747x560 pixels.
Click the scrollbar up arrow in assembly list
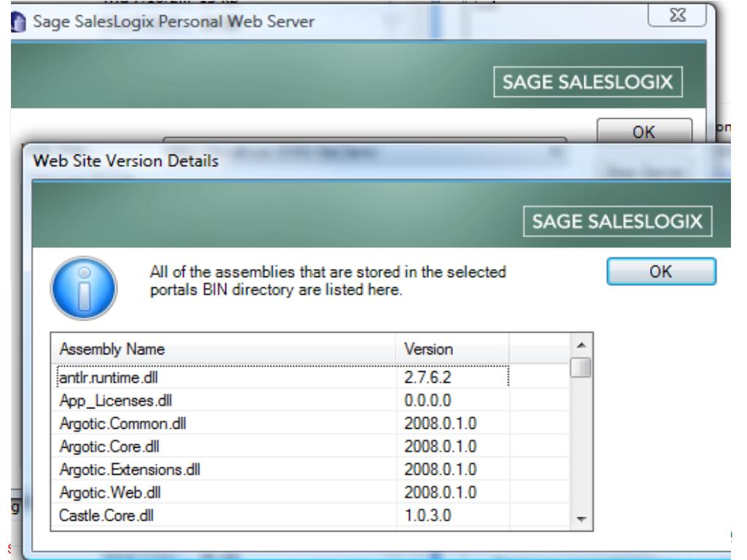pyautogui.click(x=581, y=345)
